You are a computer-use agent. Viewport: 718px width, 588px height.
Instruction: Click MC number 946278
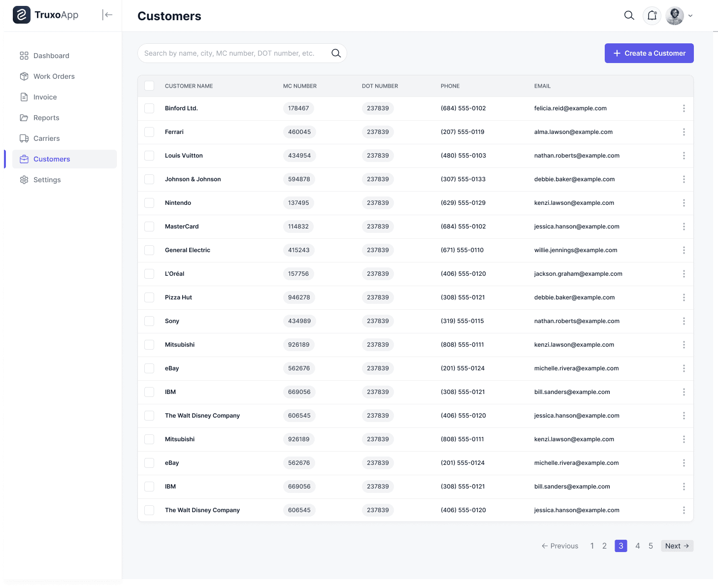click(x=299, y=297)
